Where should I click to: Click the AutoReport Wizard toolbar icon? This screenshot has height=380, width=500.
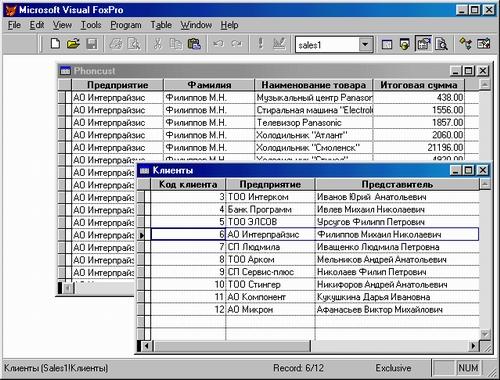(x=484, y=44)
